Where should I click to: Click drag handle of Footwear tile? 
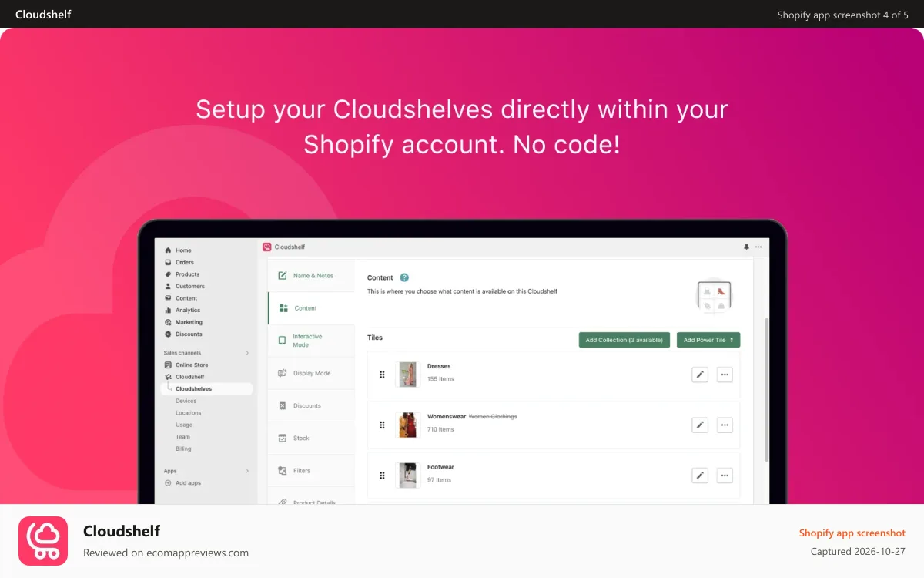pos(382,476)
